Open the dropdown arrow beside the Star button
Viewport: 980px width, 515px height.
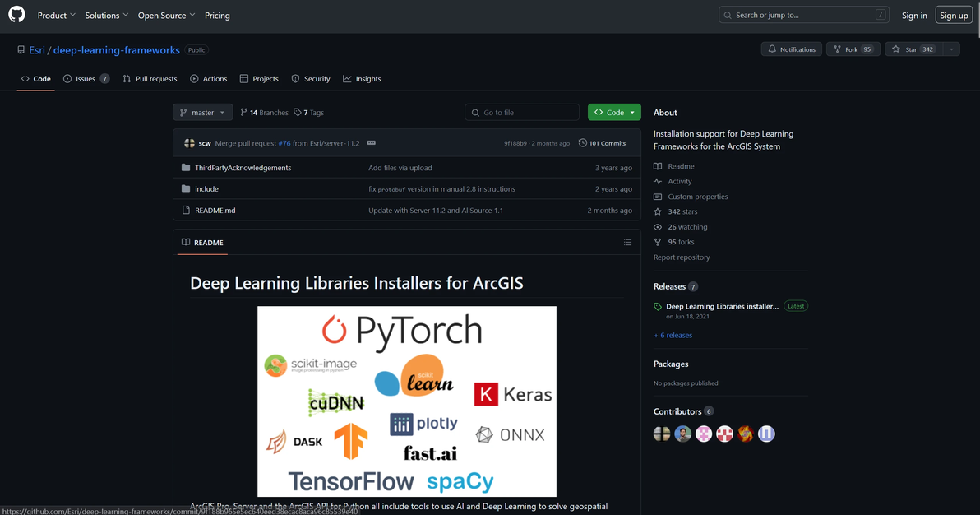pyautogui.click(x=951, y=49)
